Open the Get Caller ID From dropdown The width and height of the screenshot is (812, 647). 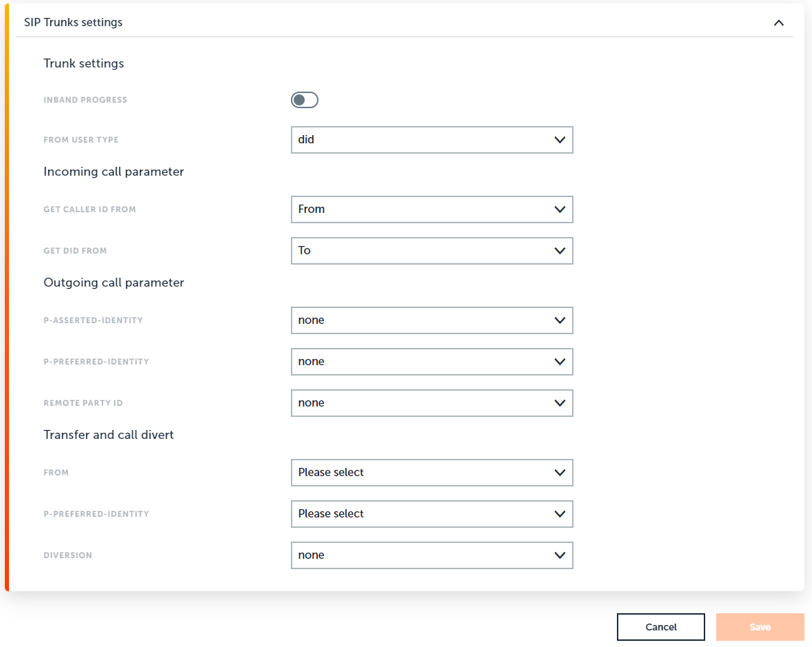click(432, 209)
